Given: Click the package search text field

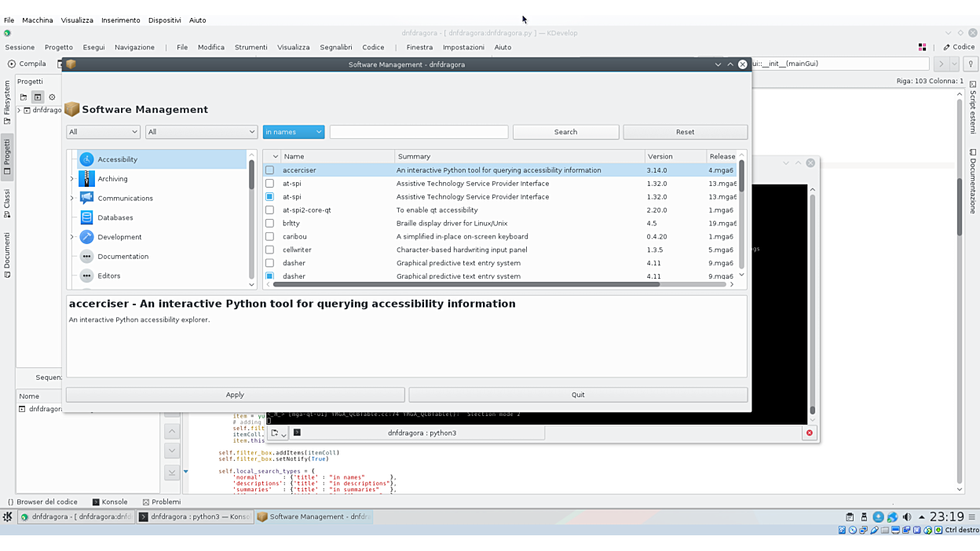Looking at the screenshot, I should point(419,132).
